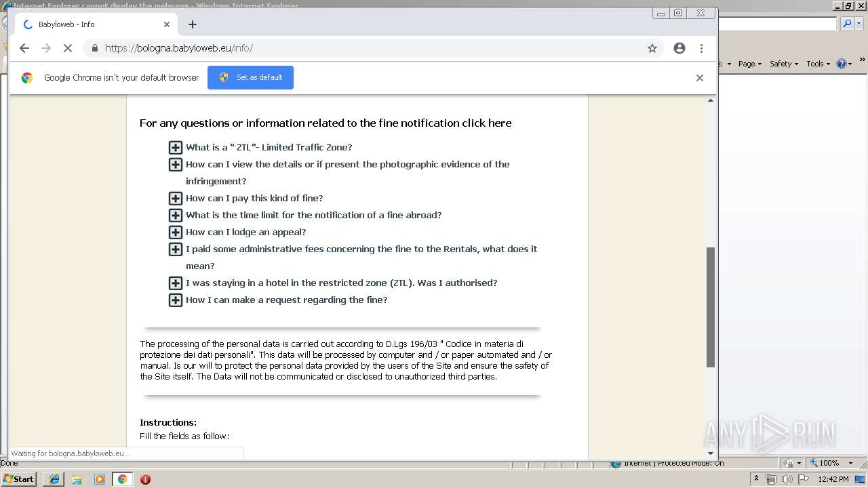The width and height of the screenshot is (868, 488).
Task: Expand 'How can I pay this kind of fine?'
Action: click(176, 198)
